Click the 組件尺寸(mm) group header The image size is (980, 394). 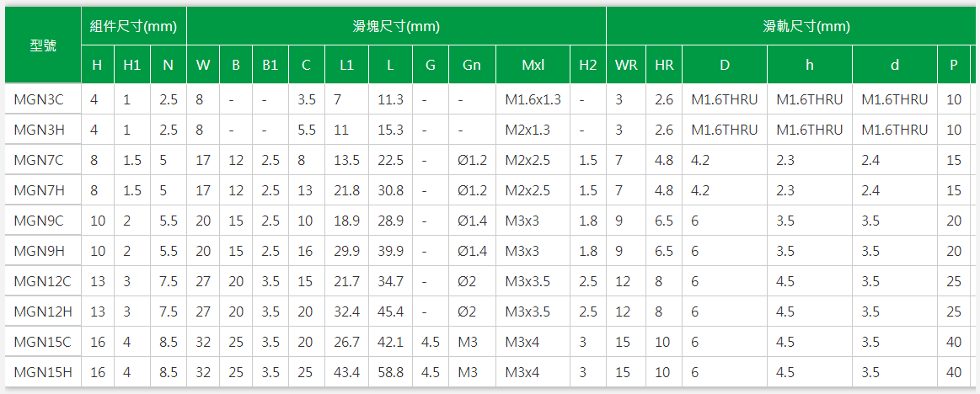tap(134, 26)
